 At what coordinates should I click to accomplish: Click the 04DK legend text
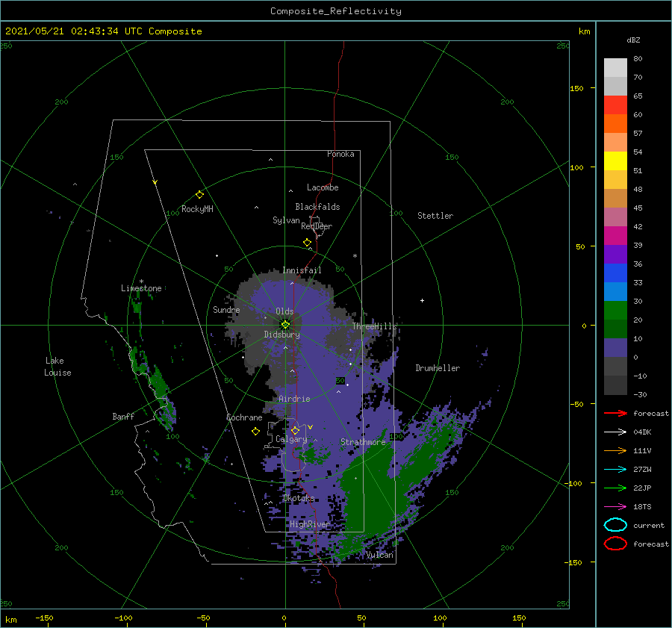point(642,432)
